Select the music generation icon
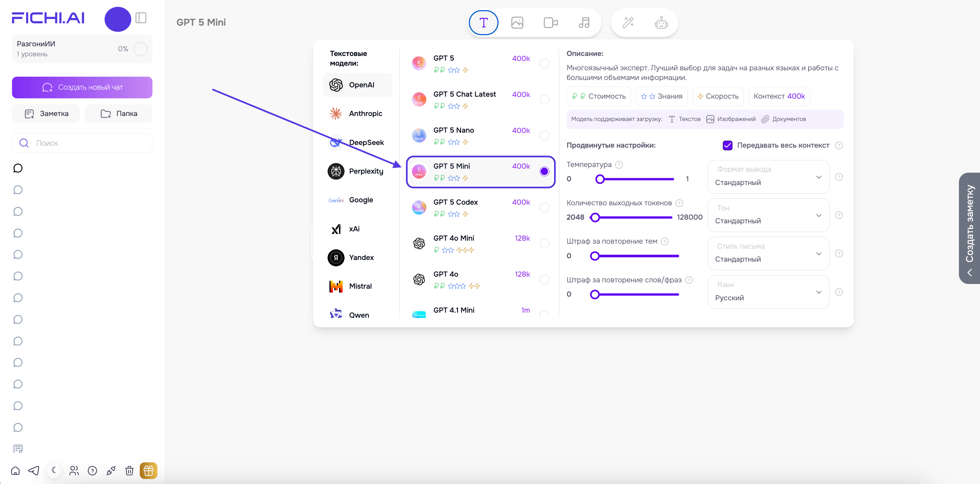 [584, 23]
